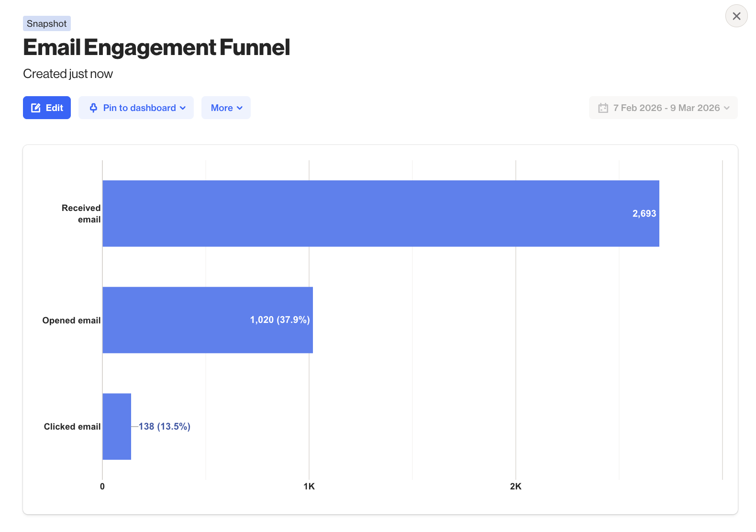Click the pin icon on Pin to dashboard
Viewport: 756px width, 532px height.
click(x=93, y=108)
